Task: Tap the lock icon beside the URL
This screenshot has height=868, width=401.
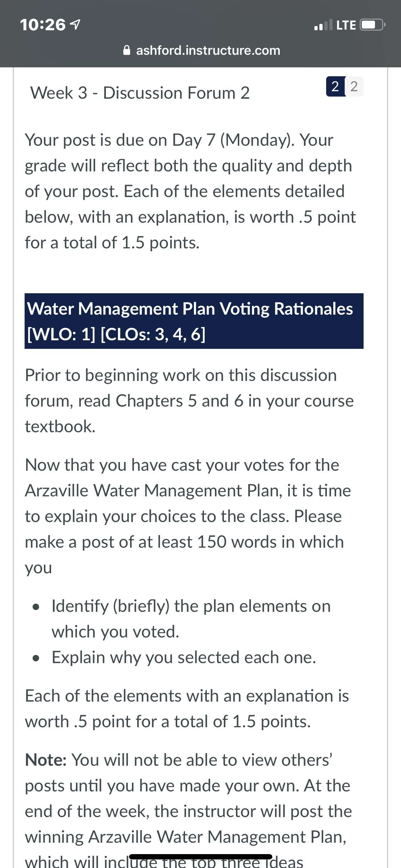Action: click(x=127, y=50)
